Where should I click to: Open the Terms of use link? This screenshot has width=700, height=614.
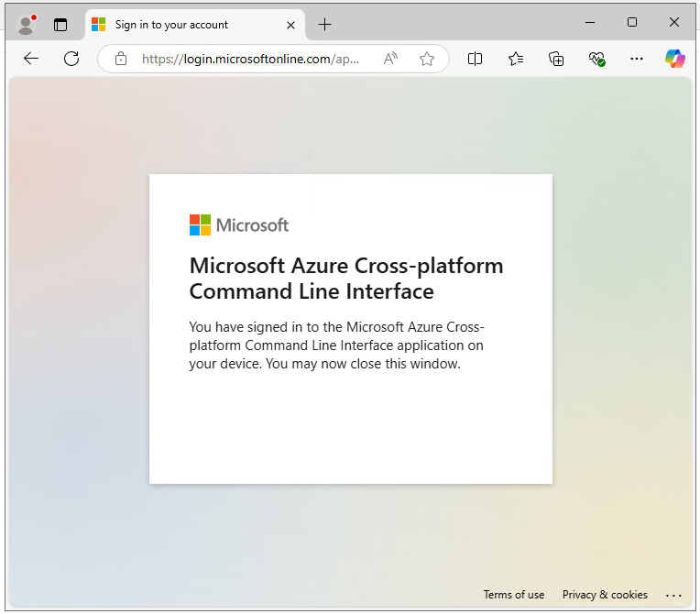point(514,595)
